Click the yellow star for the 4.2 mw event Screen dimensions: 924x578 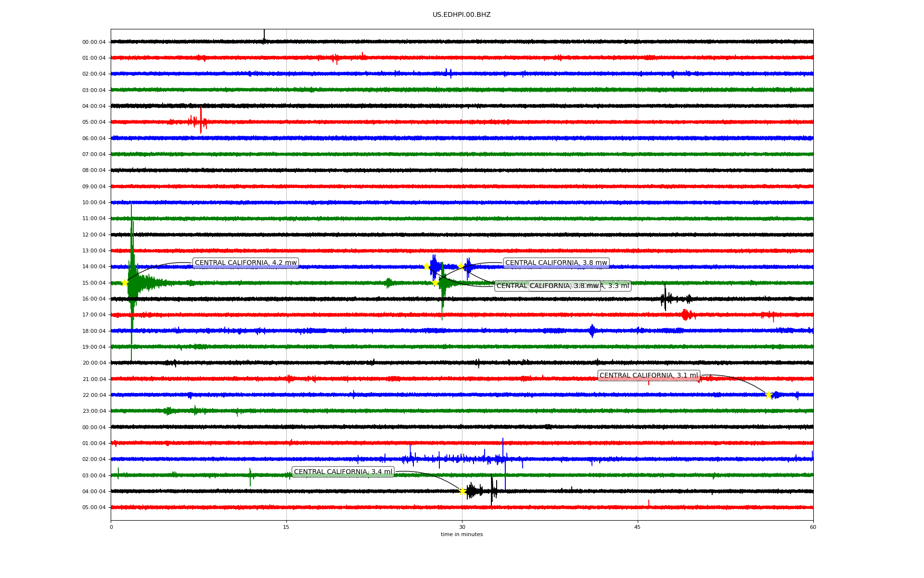tap(124, 283)
